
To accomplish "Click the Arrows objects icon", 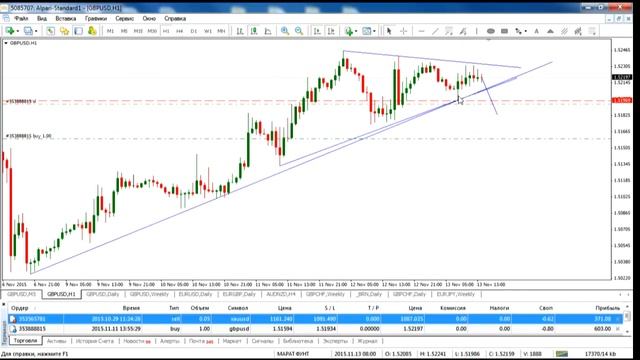I will (x=518, y=31).
